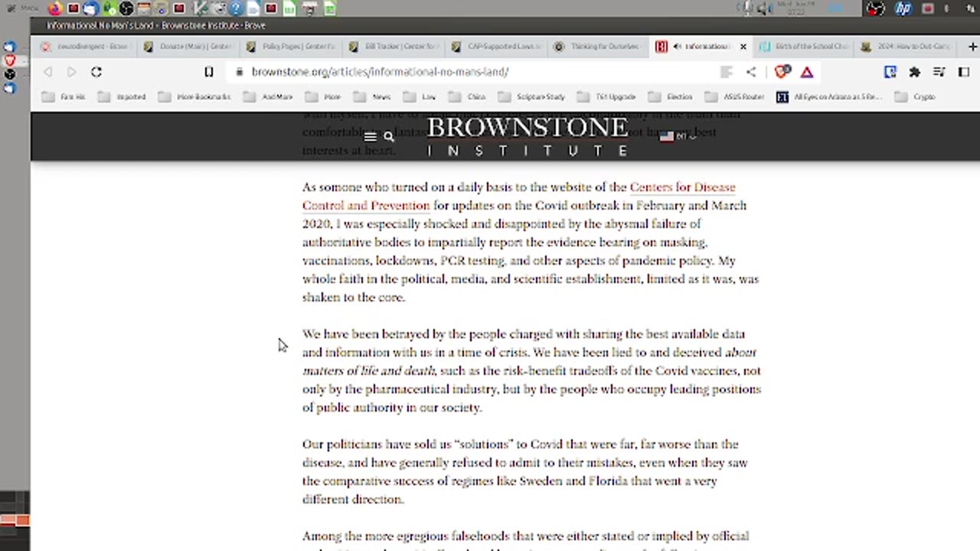The image size is (980, 551).
Task: Click the HP icon in the system tray
Action: tap(903, 8)
